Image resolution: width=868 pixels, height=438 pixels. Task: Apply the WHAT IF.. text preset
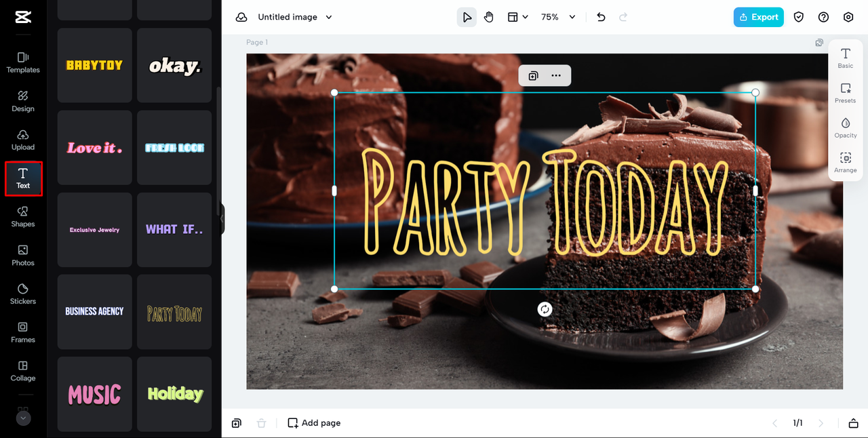pos(174,230)
